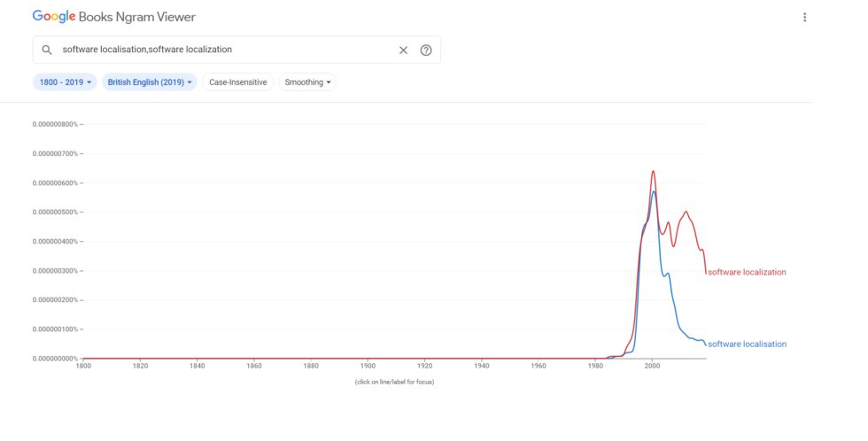Open the search help question mark icon
Viewport: 868px width, 441px height.
[426, 50]
